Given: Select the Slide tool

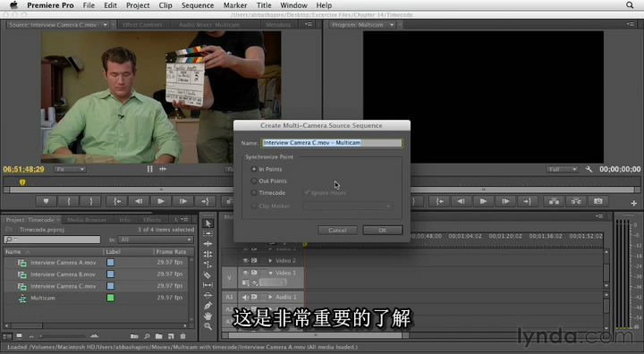Looking at the screenshot, I should 208,295.
